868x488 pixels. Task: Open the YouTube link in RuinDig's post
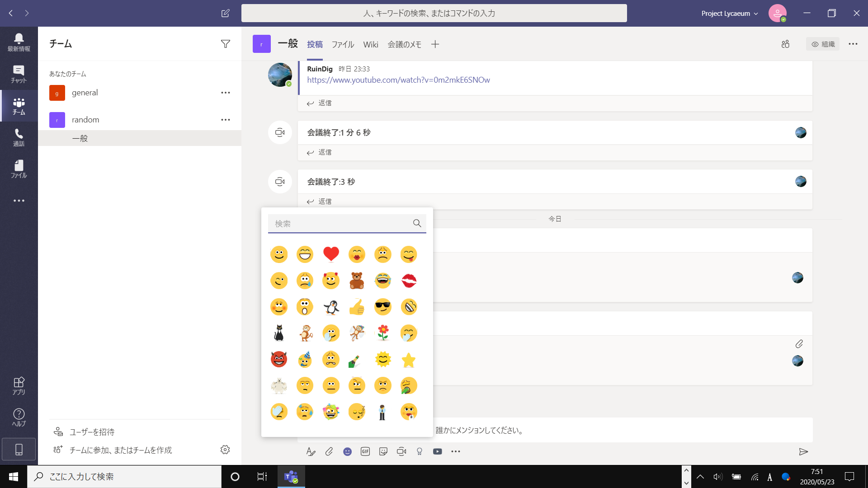[x=398, y=80]
